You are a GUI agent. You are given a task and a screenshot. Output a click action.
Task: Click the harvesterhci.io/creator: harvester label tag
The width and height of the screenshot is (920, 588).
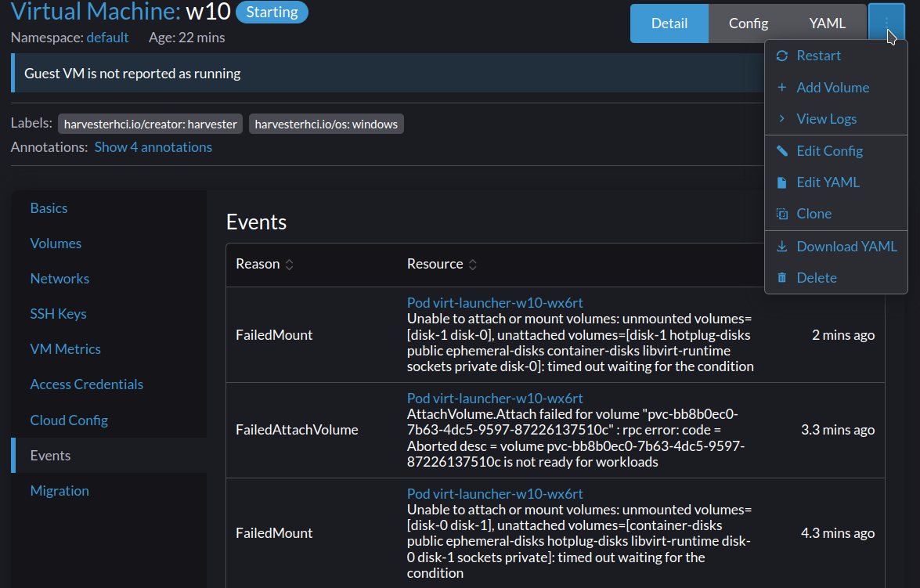[150, 124]
